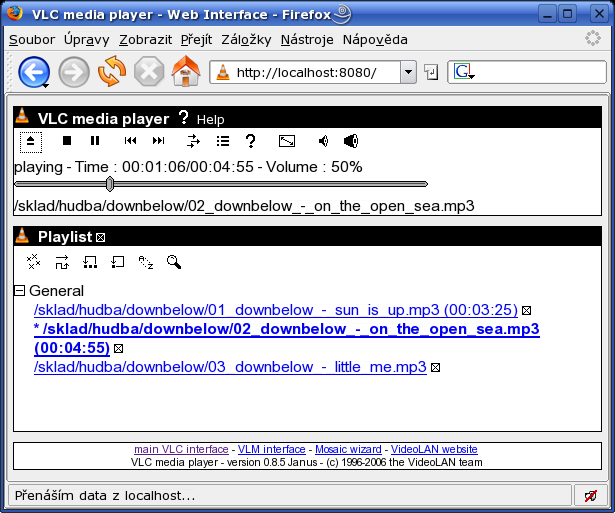Open main VLC interface link
The image size is (615, 513).
click(x=181, y=449)
